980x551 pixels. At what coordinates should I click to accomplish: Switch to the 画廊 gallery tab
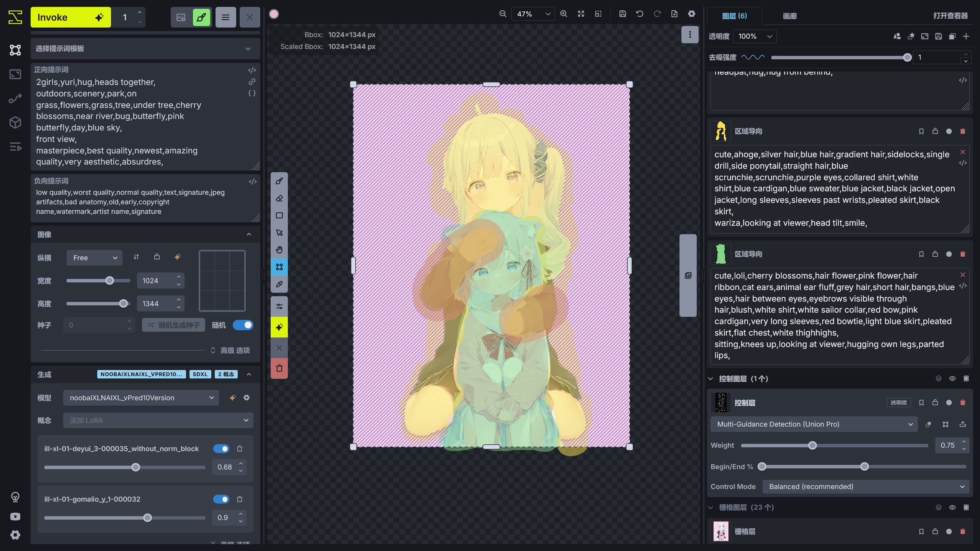click(x=789, y=16)
